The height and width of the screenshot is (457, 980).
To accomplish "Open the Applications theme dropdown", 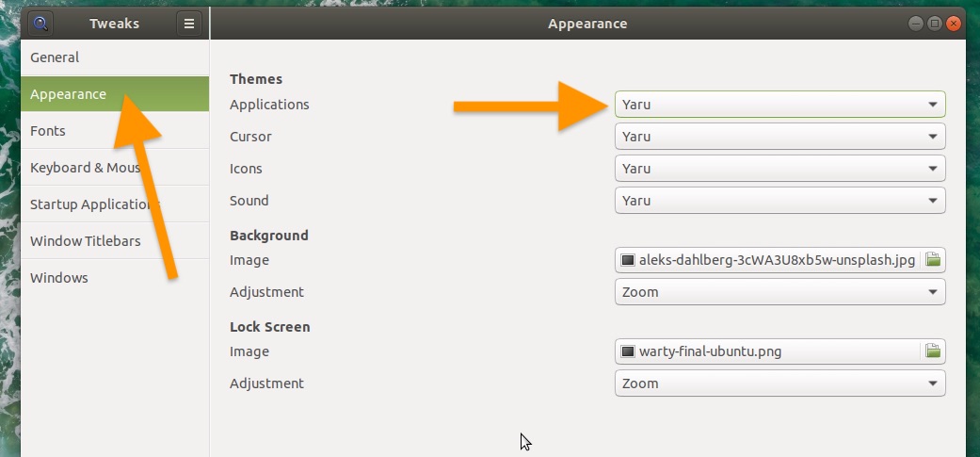I will (x=780, y=105).
